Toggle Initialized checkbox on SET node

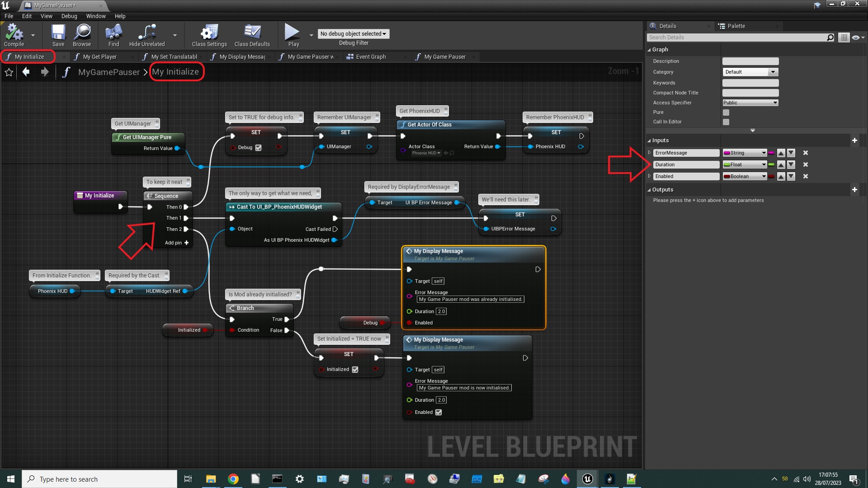coord(355,370)
